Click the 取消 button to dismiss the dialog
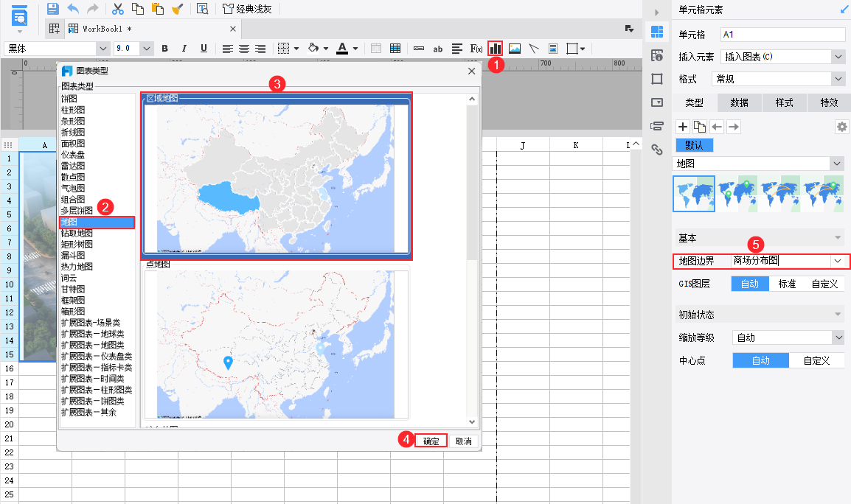Image resolution: width=851 pixels, height=504 pixels. click(x=464, y=440)
